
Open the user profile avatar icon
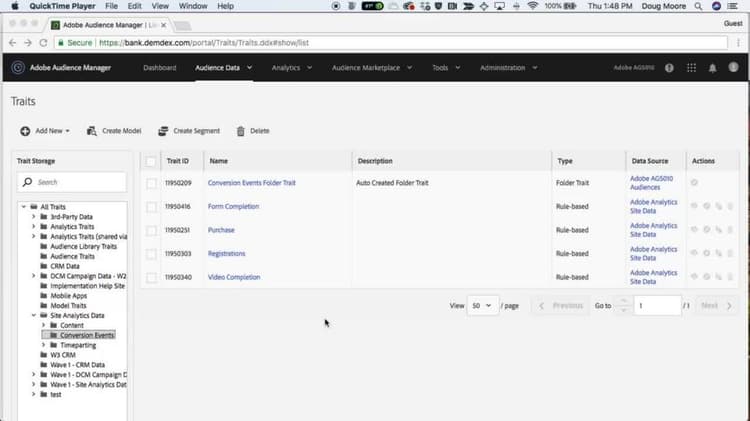coord(733,67)
